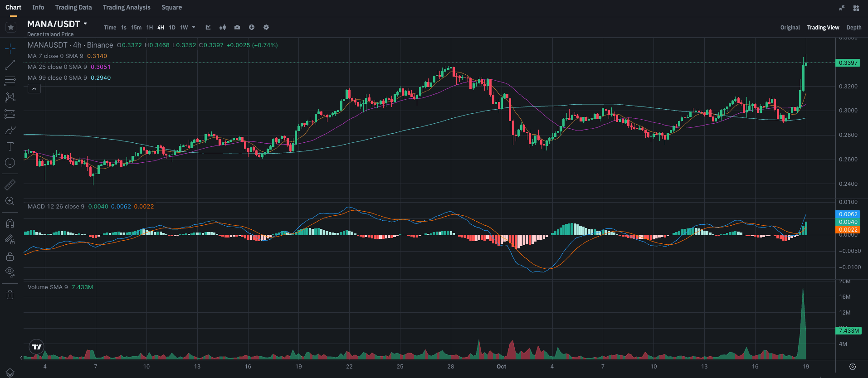This screenshot has width=868, height=378.
Task: Expand more time intervals dropdown arrow
Action: [194, 28]
